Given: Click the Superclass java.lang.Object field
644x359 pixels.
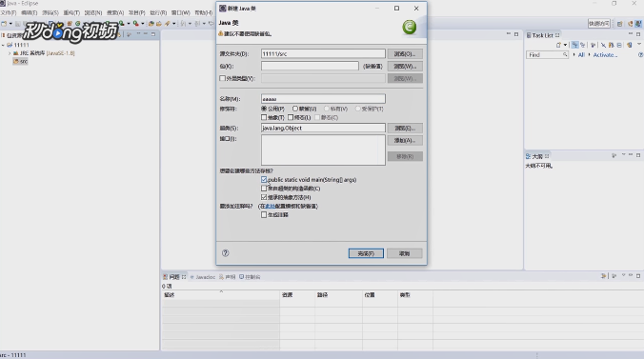Looking at the screenshot, I should [323, 129].
